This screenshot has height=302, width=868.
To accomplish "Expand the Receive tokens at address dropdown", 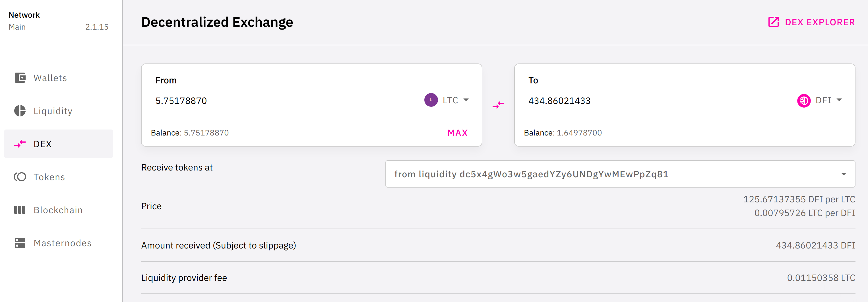I will pos(844,174).
